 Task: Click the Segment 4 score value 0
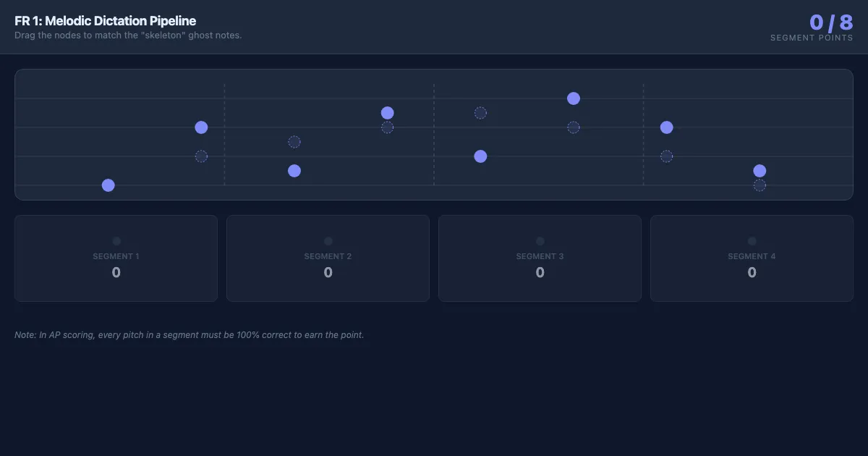click(752, 273)
